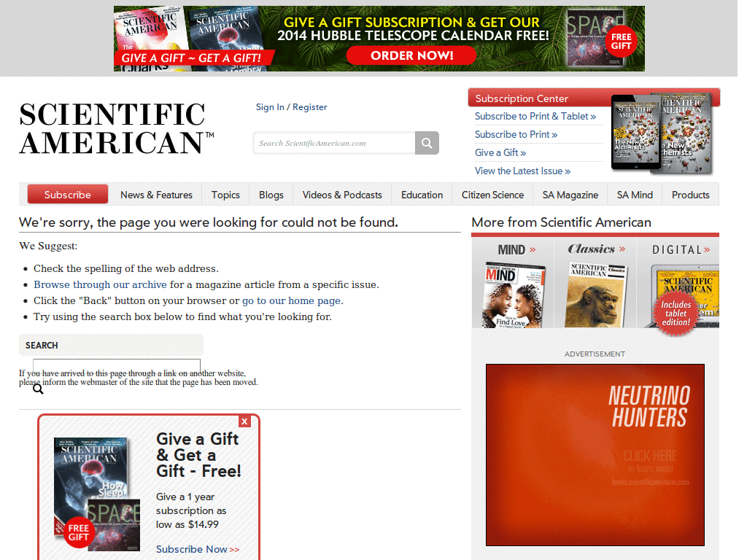Click Browse through our archive link
The image size is (747, 560).
[x=100, y=284]
